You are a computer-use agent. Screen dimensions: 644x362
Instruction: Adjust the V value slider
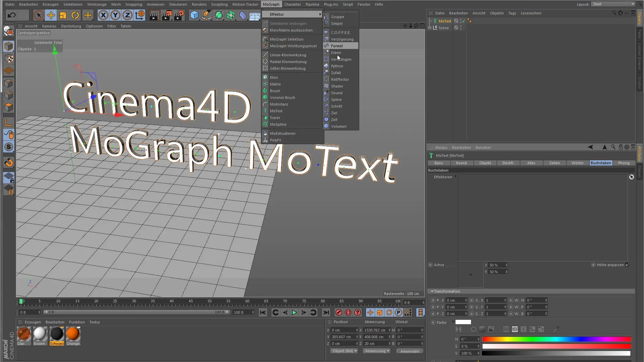click(x=556, y=353)
